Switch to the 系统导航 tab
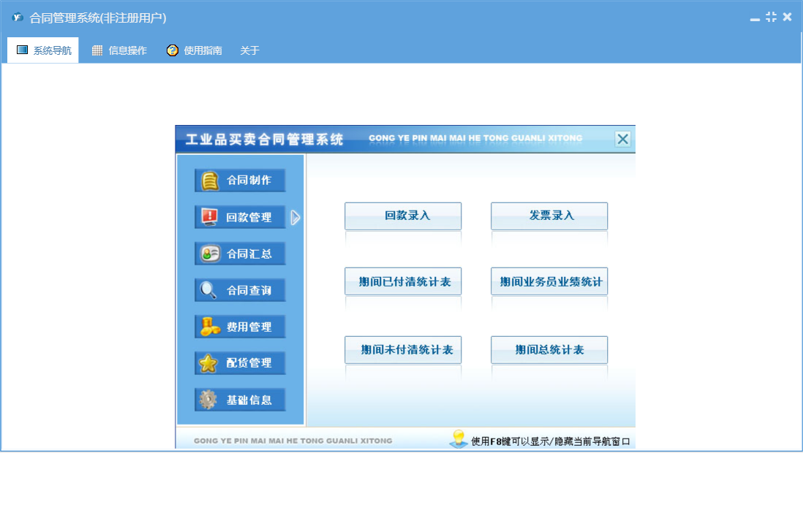This screenshot has height=532, width=803. (x=43, y=50)
